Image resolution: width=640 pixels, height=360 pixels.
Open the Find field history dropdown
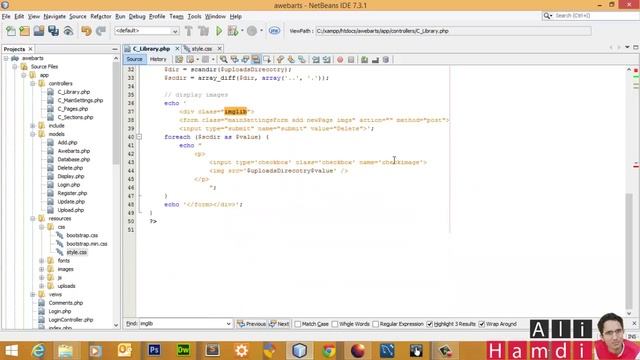(228, 324)
